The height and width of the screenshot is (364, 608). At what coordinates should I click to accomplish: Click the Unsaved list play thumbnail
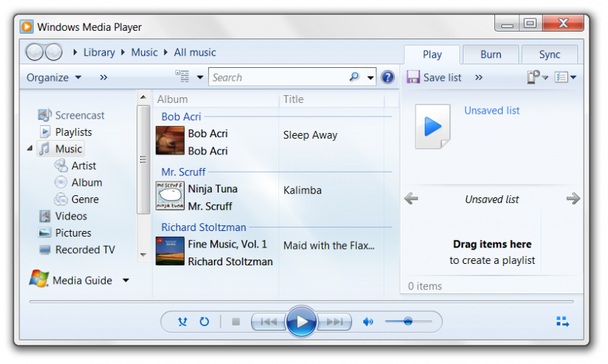[433, 127]
